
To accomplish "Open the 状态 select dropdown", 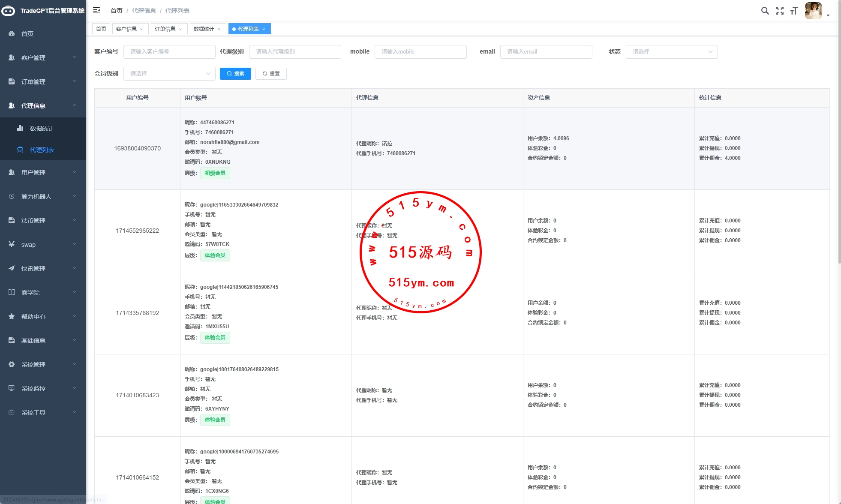I will tap(671, 51).
